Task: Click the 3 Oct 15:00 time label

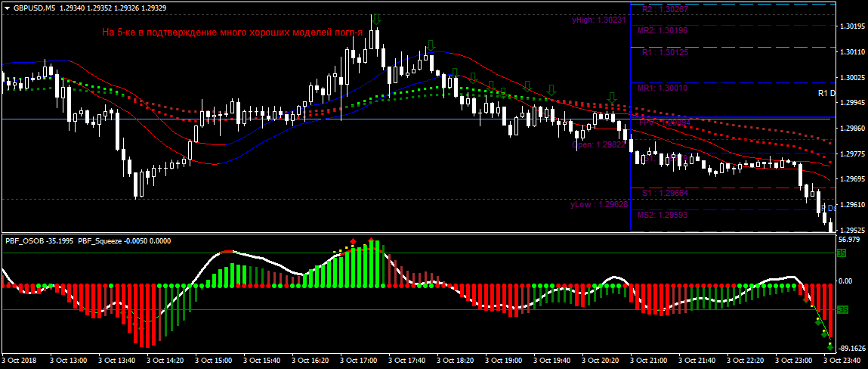Action: click(215, 360)
